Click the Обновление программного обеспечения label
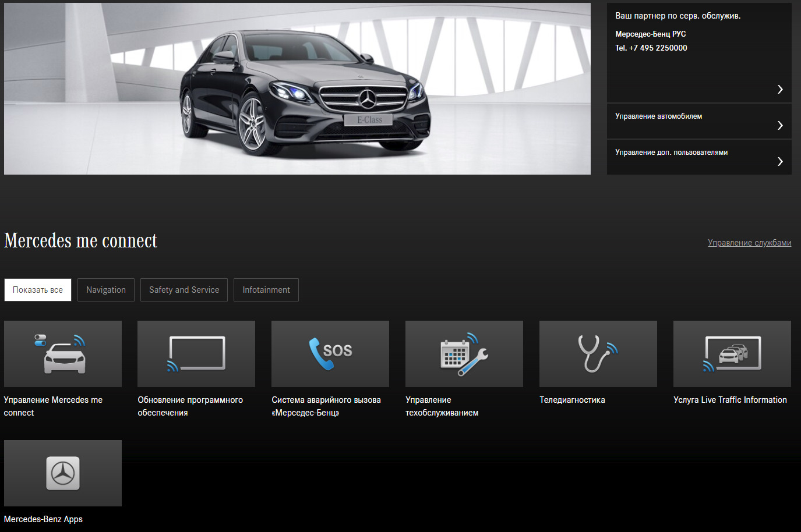Screen dimensions: 801x532 click(x=190, y=406)
